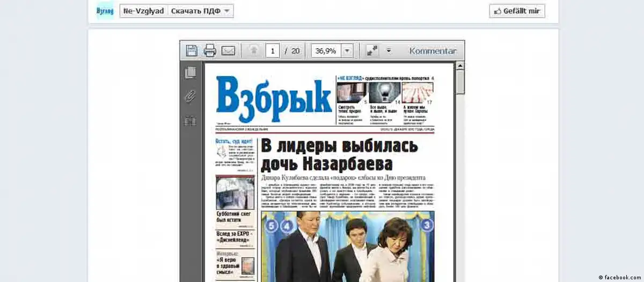Go to previous page with up arrow
Image resolution: width=644 pixels, height=282 pixels.
click(x=253, y=51)
